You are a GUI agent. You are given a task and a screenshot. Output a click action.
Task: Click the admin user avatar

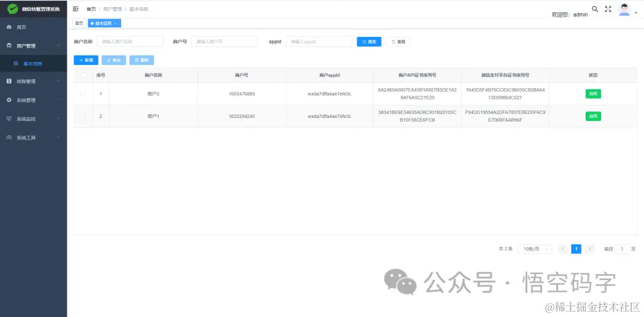click(624, 10)
